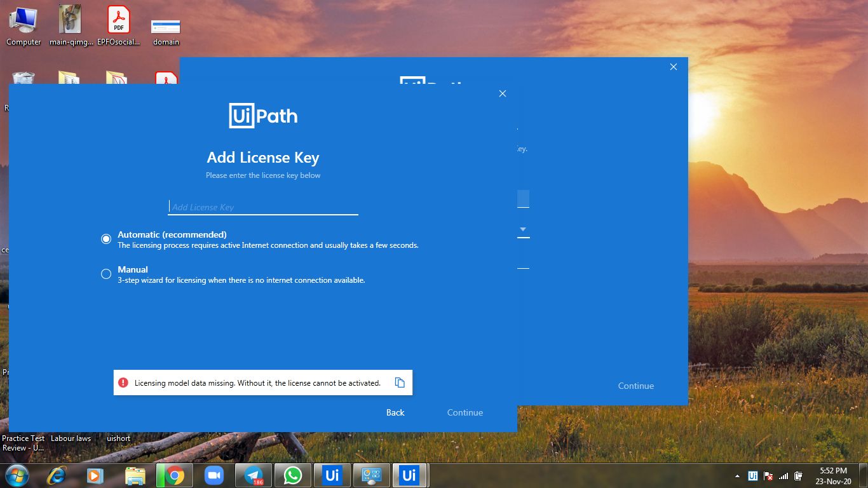Show hidden system tray icons
This screenshot has height=488, width=868.
(738, 476)
